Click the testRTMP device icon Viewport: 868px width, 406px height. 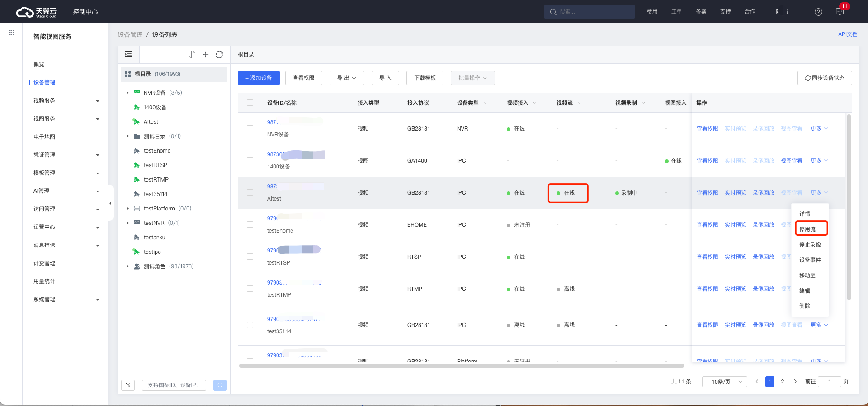137,180
